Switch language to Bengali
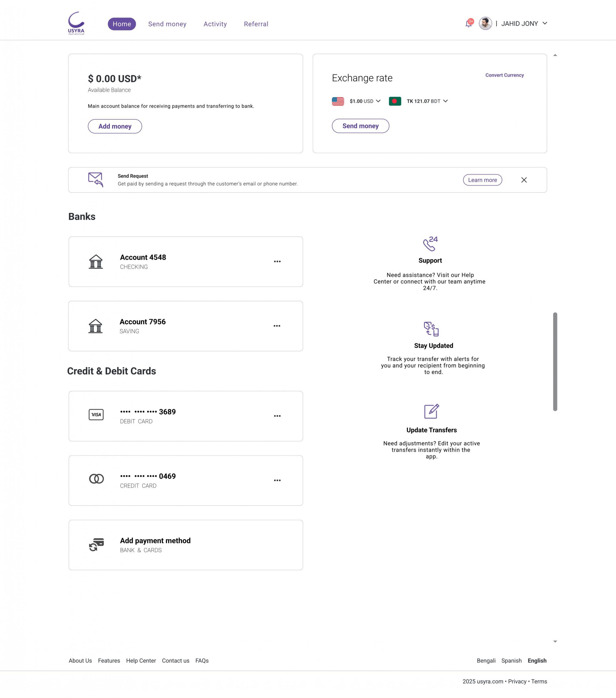 (486, 660)
